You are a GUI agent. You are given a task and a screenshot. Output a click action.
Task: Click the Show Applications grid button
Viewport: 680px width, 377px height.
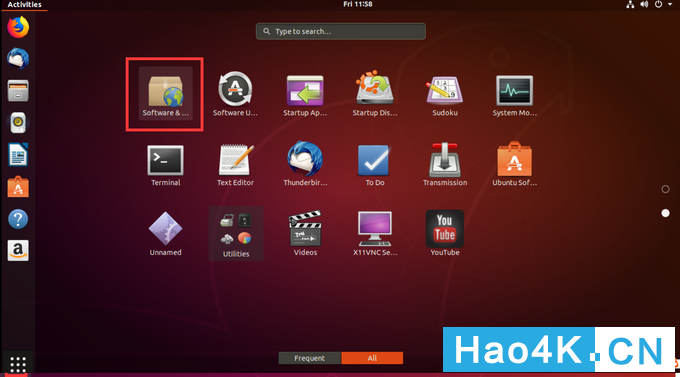[18, 364]
